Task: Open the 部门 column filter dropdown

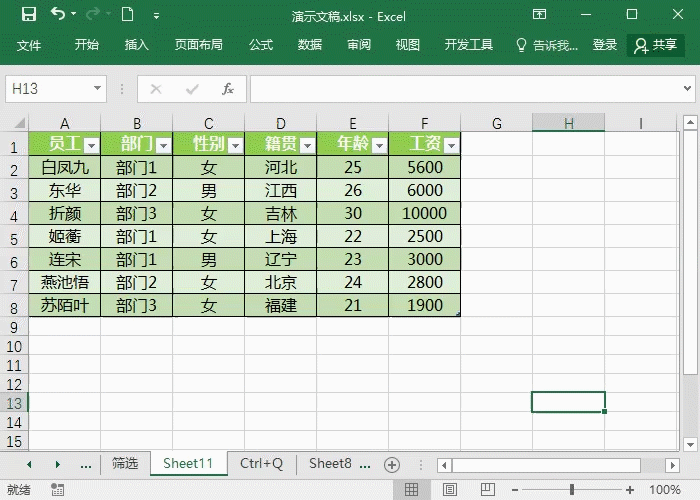Action: coord(164,146)
